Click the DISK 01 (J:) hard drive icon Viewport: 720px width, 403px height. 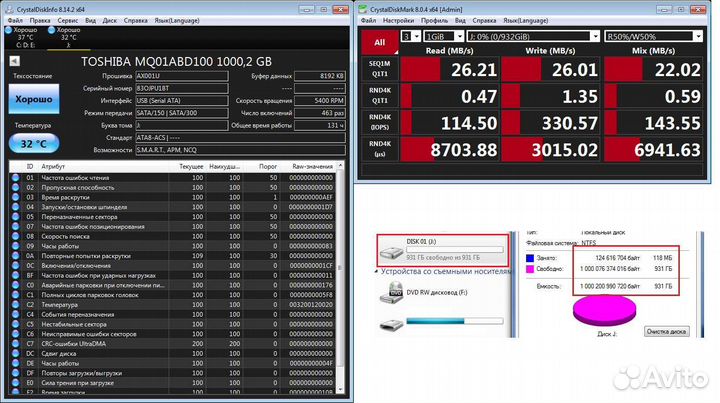click(x=391, y=252)
